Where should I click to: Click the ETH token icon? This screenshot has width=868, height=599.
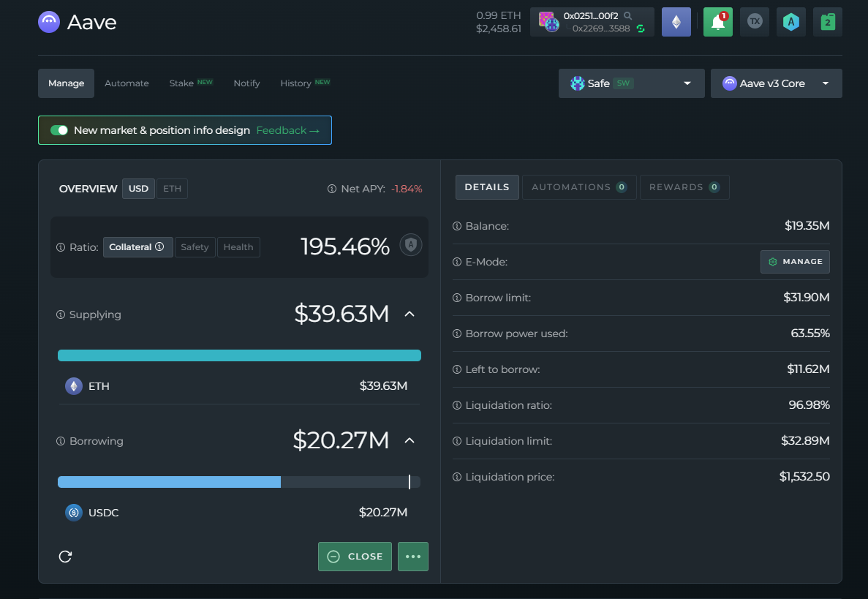pos(74,386)
